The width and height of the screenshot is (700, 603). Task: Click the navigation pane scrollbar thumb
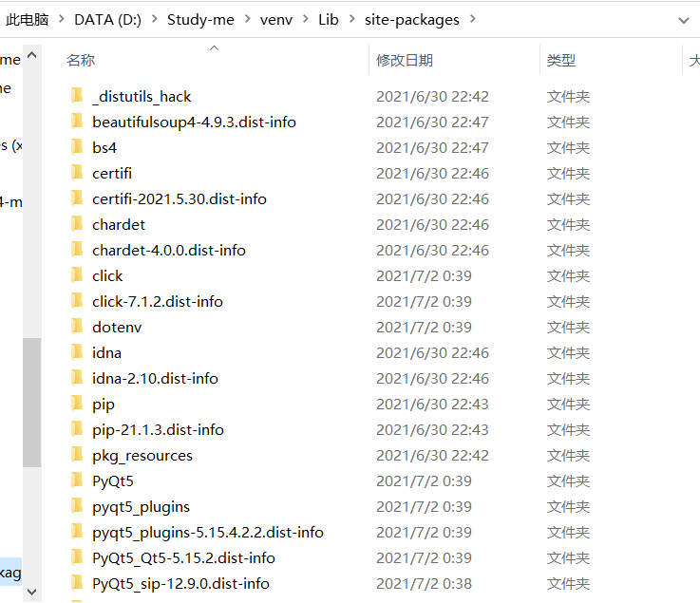point(31,403)
